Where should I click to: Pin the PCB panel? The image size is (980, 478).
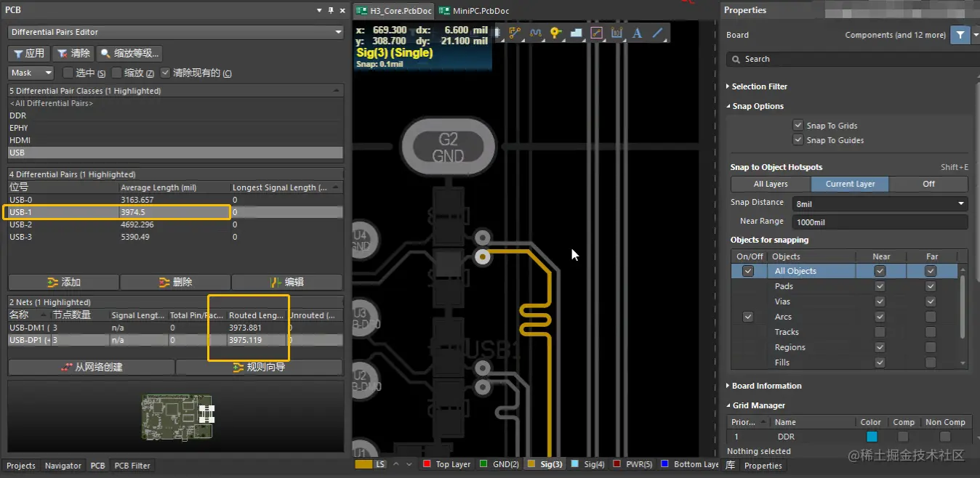click(331, 10)
